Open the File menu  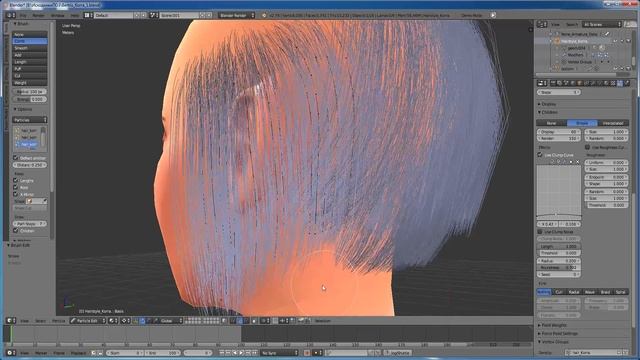[23, 15]
